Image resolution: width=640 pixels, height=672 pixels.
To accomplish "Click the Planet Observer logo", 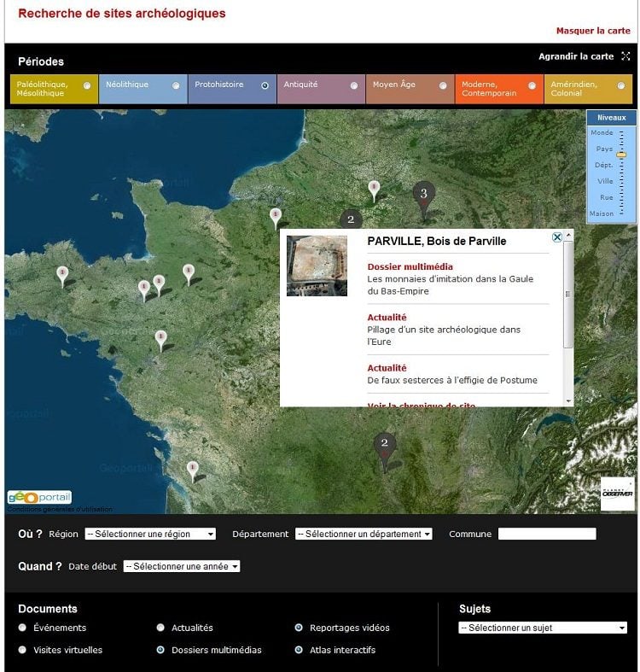I will tap(616, 494).
